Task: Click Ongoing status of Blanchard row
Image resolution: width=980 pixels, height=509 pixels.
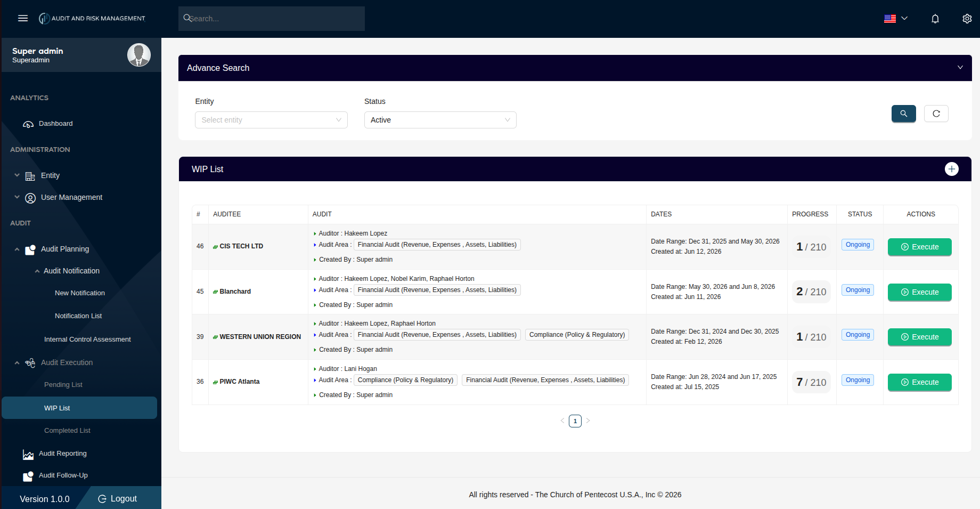Action: pyautogui.click(x=858, y=290)
